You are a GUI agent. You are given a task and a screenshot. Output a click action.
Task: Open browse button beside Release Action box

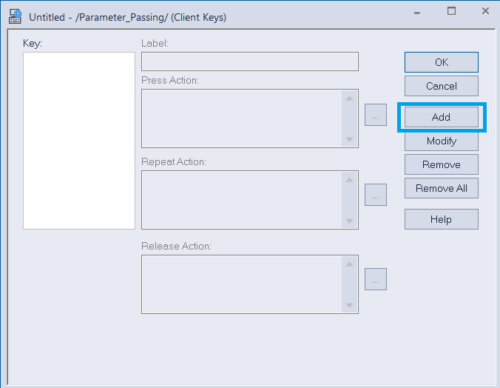[x=375, y=279]
